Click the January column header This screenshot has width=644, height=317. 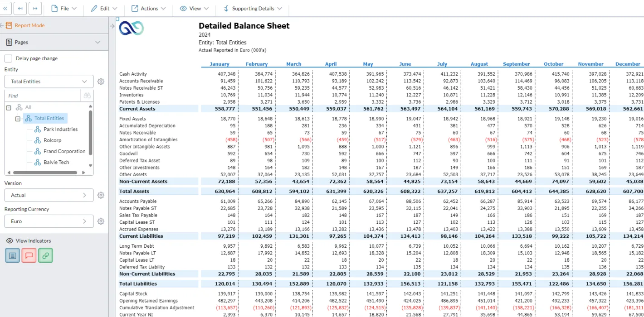[x=220, y=64]
